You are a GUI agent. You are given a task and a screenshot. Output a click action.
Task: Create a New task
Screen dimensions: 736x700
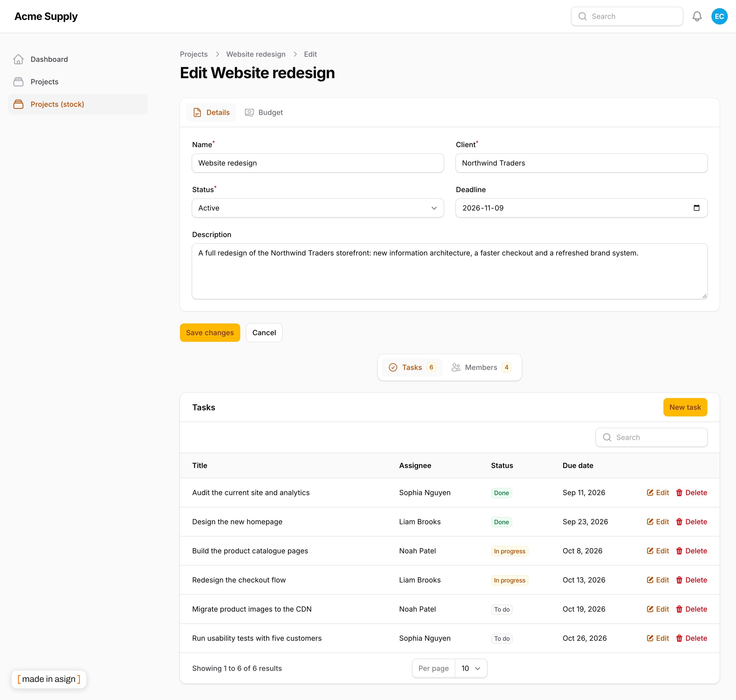point(685,407)
